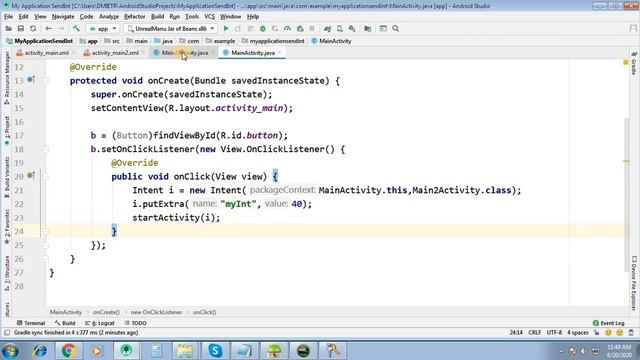Open the SDK Manager icon
The width and height of the screenshot is (640, 360).
(352, 29)
